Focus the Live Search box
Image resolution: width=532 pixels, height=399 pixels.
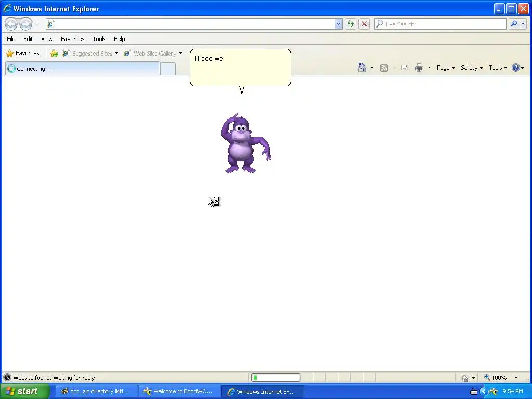[x=440, y=24]
